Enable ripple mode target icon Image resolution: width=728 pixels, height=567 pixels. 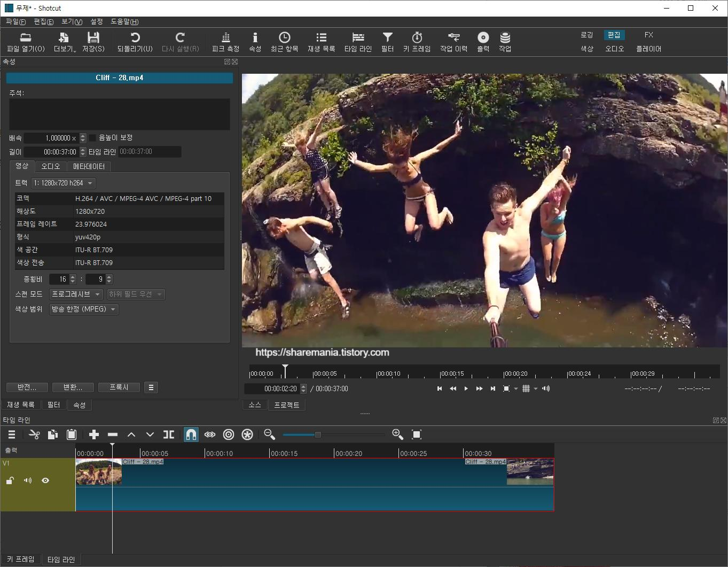229,434
